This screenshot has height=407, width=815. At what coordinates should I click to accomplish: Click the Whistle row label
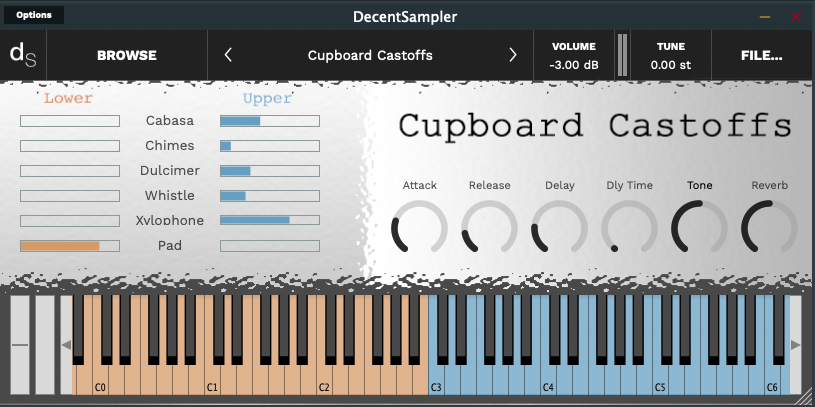[170, 195]
